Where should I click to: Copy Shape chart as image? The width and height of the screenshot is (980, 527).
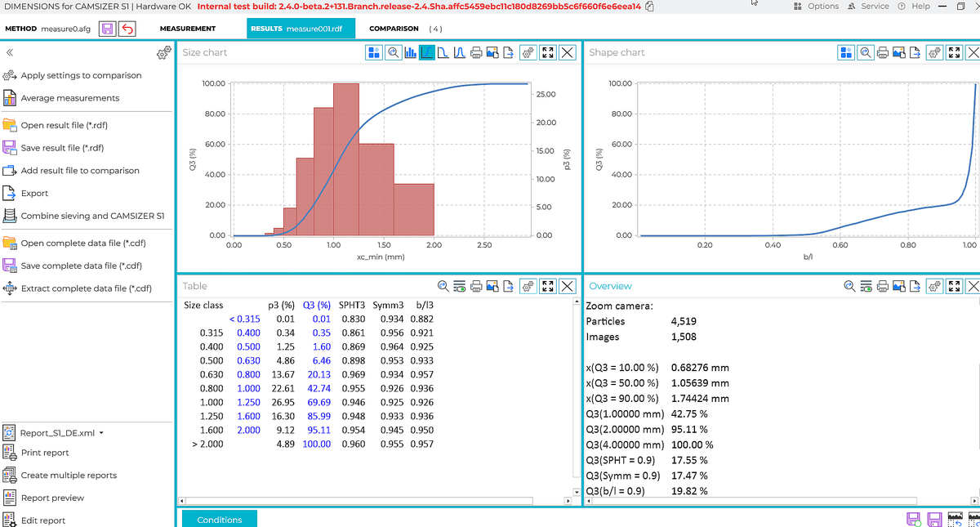[898, 52]
